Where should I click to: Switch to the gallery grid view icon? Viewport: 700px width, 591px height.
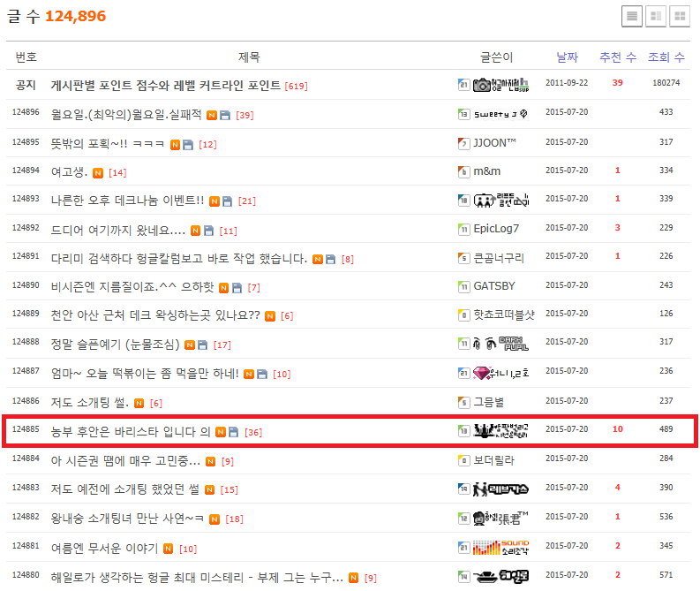coord(679,16)
